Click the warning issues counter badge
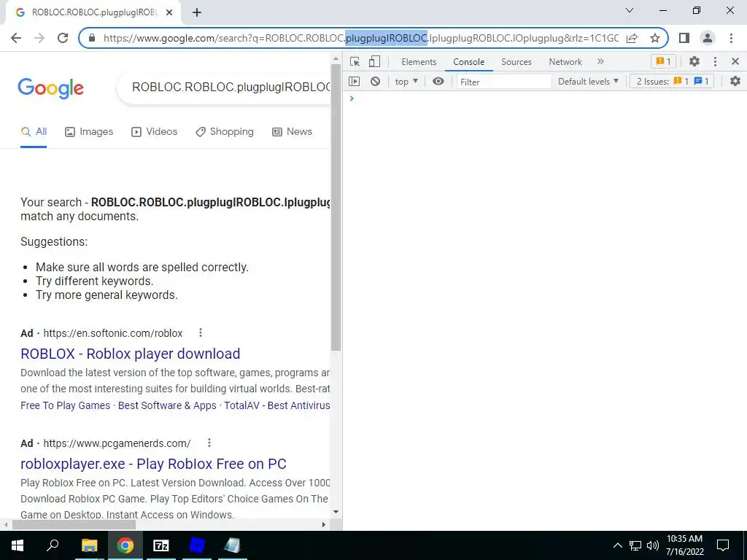Image resolution: width=747 pixels, height=560 pixels. click(663, 61)
